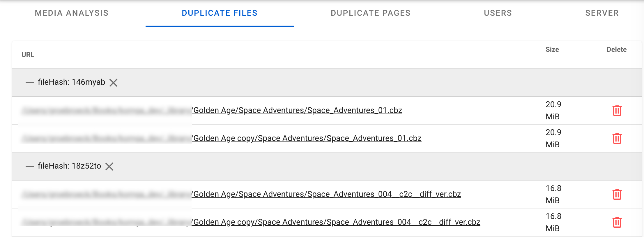The image size is (644, 237).
Task: Open Space_Adventures_004 copy in Golden Age copy
Action: click(x=336, y=222)
